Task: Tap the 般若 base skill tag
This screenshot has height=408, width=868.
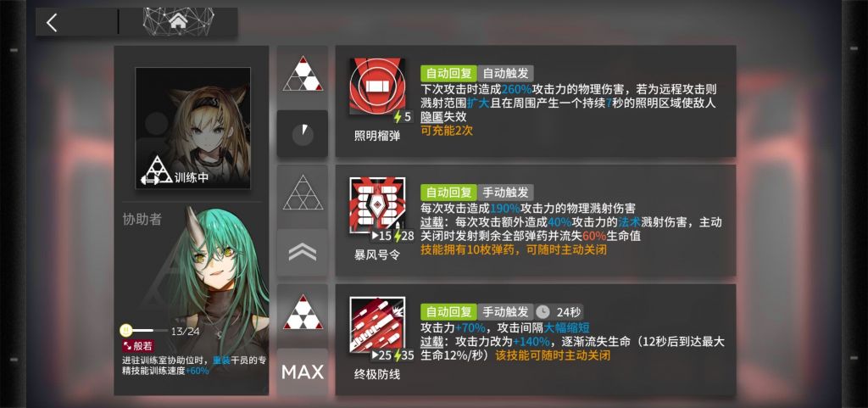Action: 138,346
